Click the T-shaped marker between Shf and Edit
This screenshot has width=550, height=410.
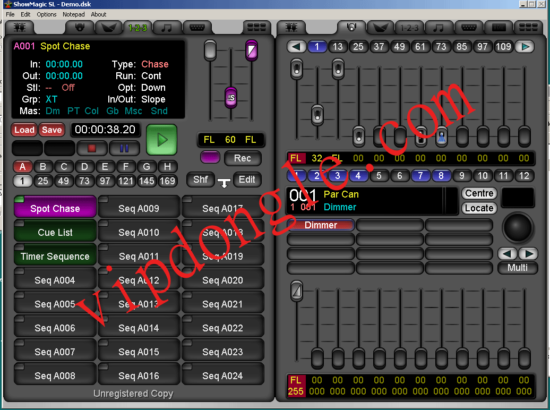pos(224,183)
